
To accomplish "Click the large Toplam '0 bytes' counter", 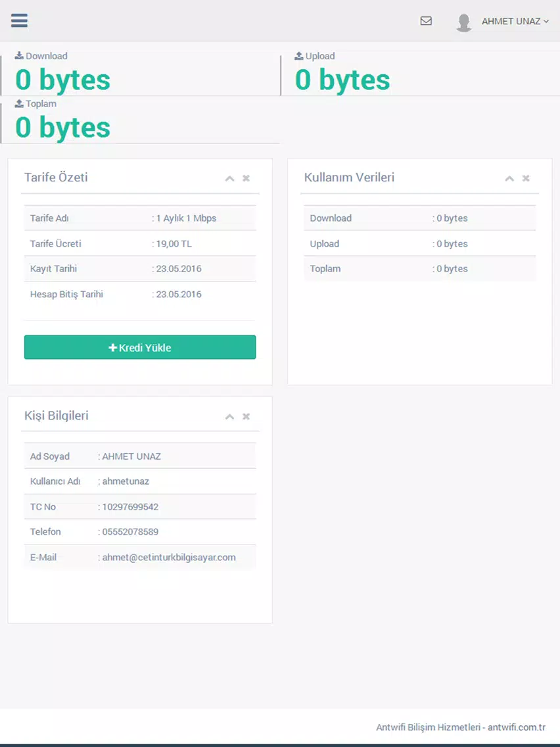I will point(63,127).
